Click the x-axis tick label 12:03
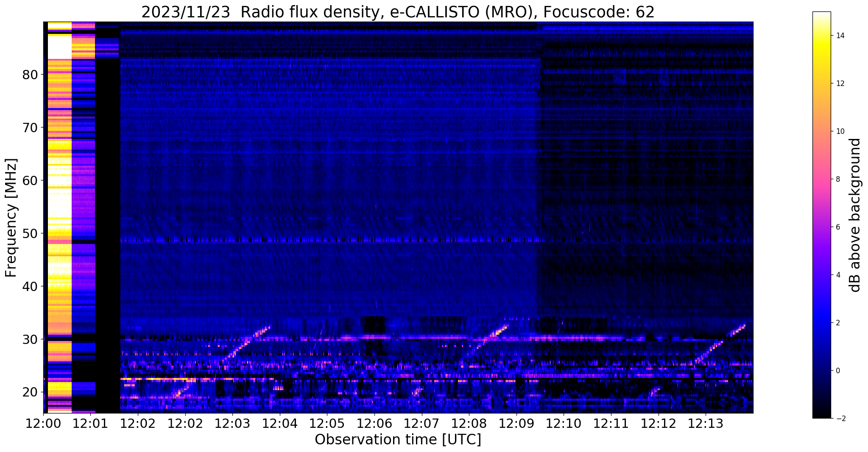868x452 pixels. (x=232, y=423)
